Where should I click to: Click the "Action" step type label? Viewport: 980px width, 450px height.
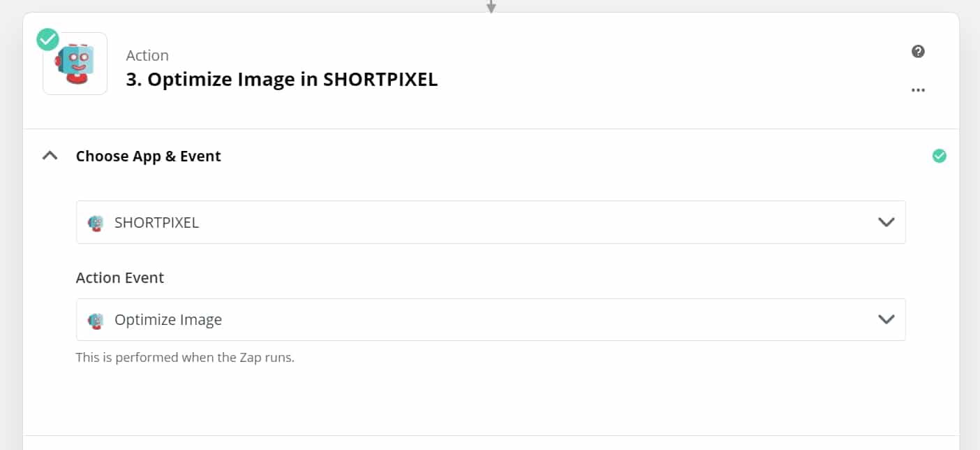pyautogui.click(x=147, y=55)
